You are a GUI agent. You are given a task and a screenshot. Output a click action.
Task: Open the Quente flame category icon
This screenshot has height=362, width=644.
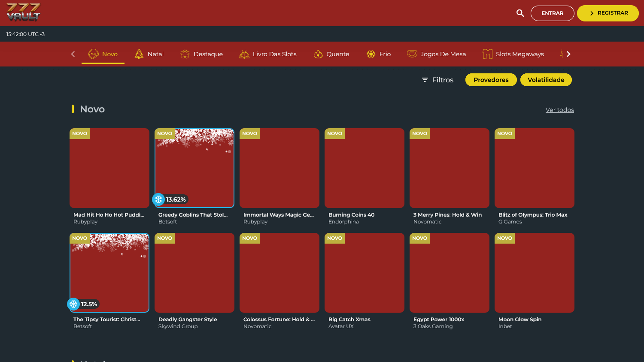pos(317,54)
